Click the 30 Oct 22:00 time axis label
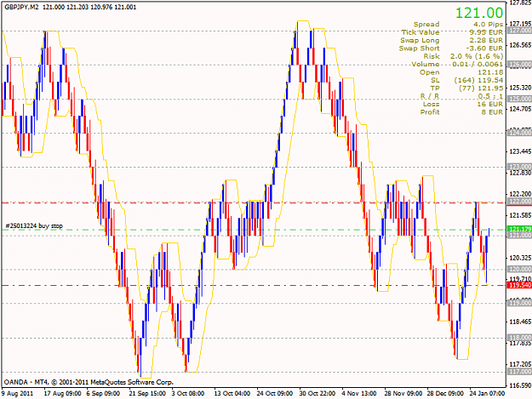The height and width of the screenshot is (399, 532). tap(317, 393)
